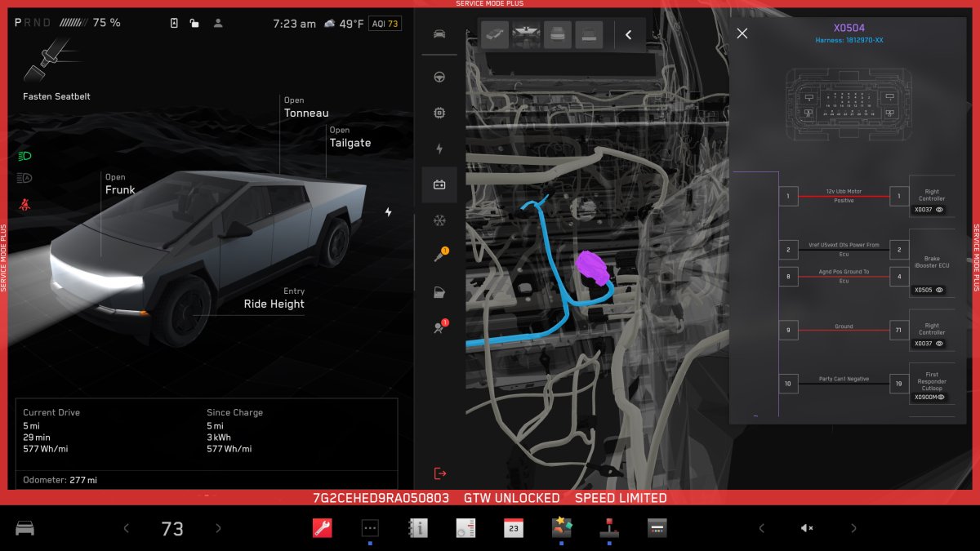The image size is (980, 551).
Task: Open the red wrench service app
Action: 323,527
